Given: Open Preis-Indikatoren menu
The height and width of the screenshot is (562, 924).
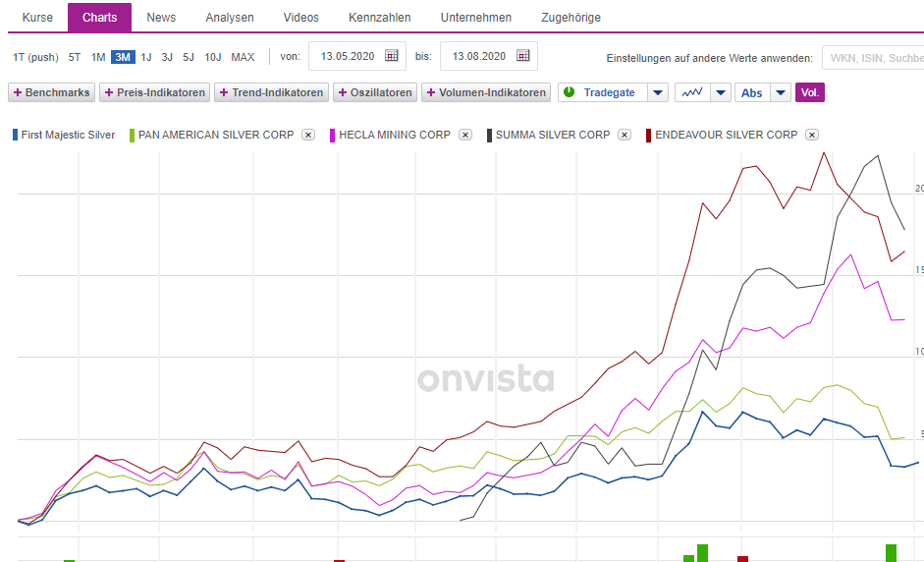Looking at the screenshot, I should coord(154,92).
